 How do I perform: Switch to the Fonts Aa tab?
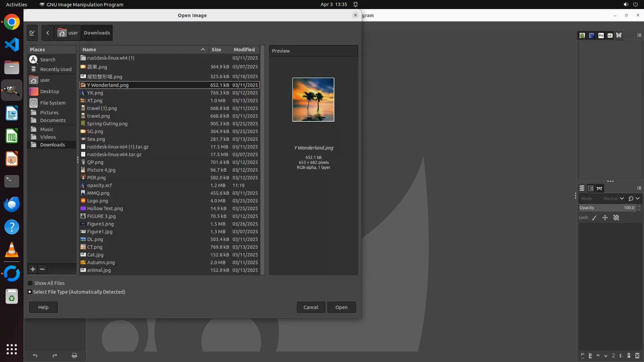tap(601, 36)
